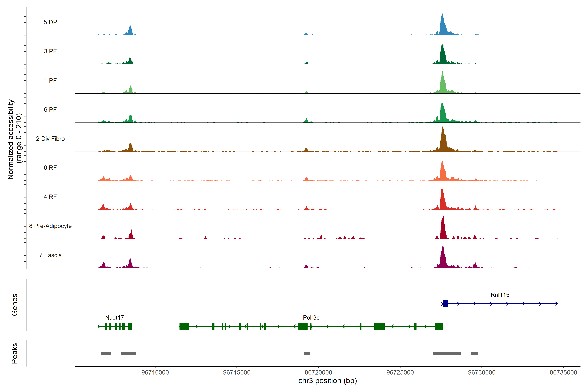Click the 5 DP track label
588x392 pixels.
click(x=50, y=22)
